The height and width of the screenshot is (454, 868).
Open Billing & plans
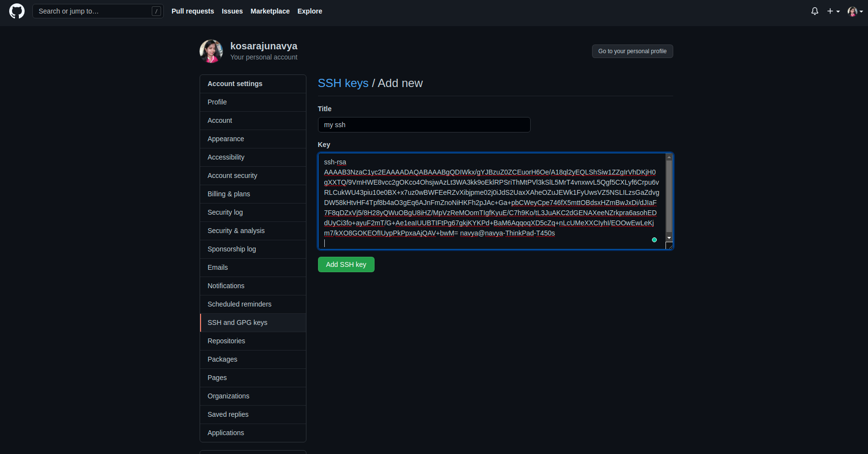[253, 194]
